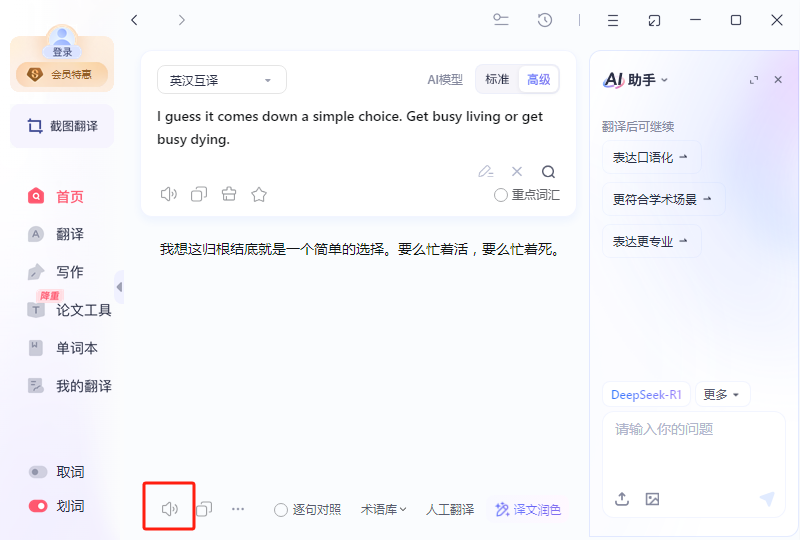Viewport: 800px width, 540px height.
Task: Open the settings slider icon in title bar
Action: click(x=501, y=20)
